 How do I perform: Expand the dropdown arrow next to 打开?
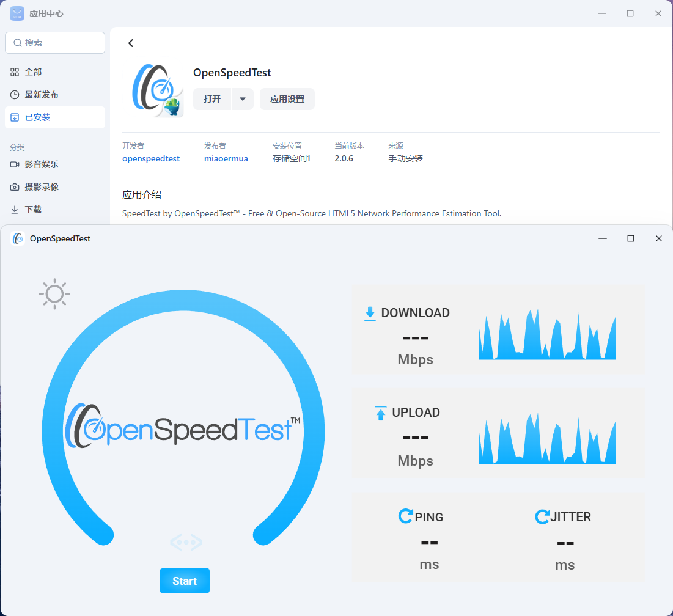(x=243, y=99)
